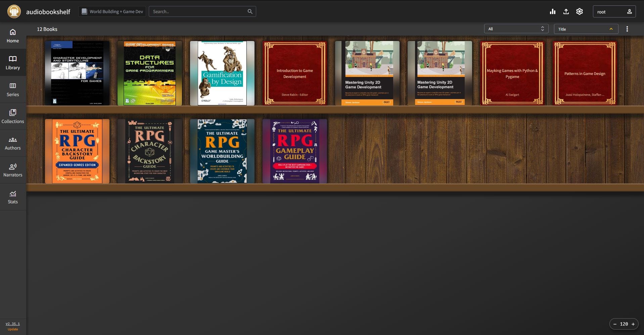
Task: Open Gamification by Design book cover
Action: click(x=222, y=73)
